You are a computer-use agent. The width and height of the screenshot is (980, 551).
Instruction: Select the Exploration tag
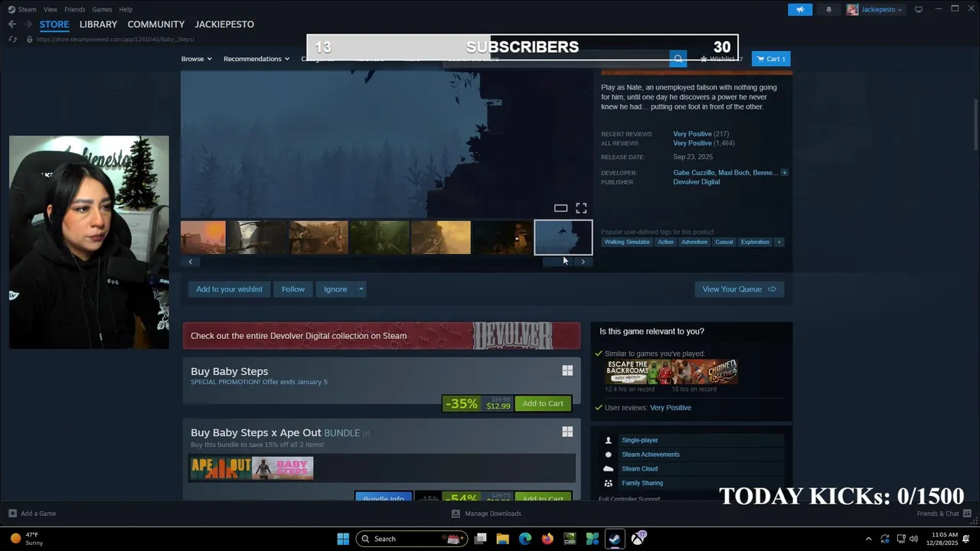[755, 242]
